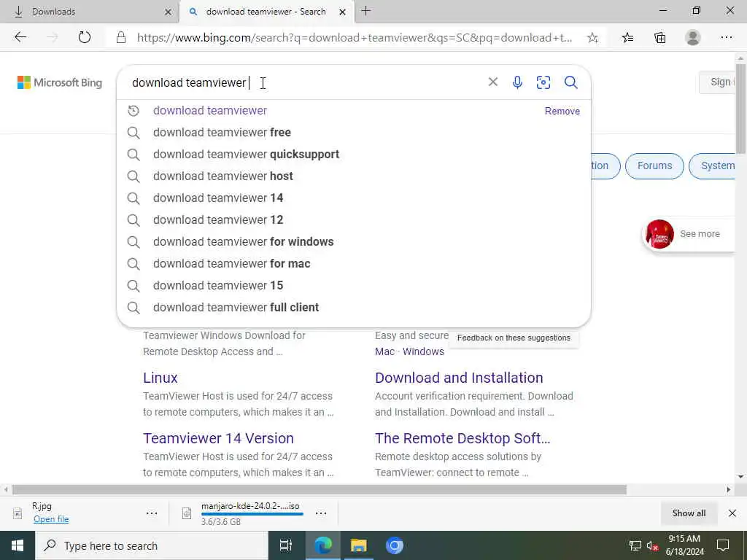Open Edge settings and more menu
The height and width of the screenshot is (560, 747).
click(727, 37)
